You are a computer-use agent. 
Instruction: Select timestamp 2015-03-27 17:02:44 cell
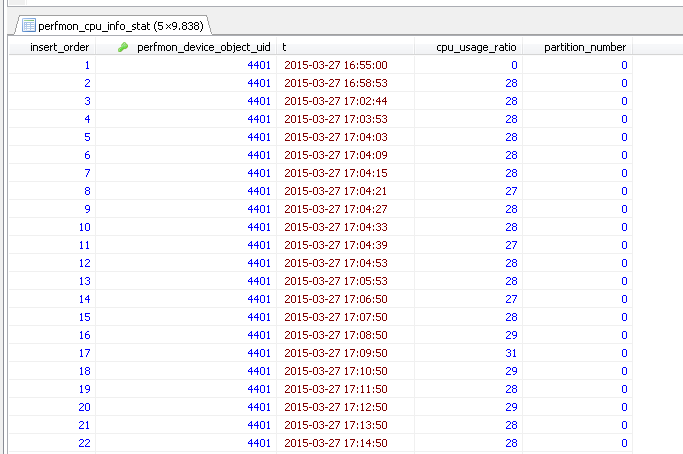(345, 101)
